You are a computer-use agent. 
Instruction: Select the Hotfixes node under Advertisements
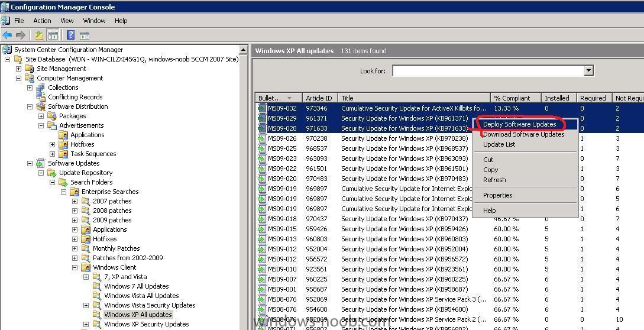82,144
